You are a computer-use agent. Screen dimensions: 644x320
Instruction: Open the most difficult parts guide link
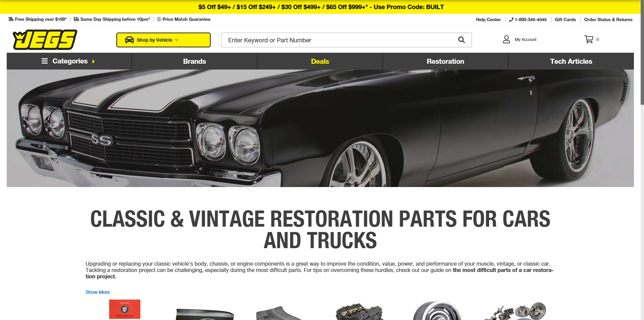(503, 270)
